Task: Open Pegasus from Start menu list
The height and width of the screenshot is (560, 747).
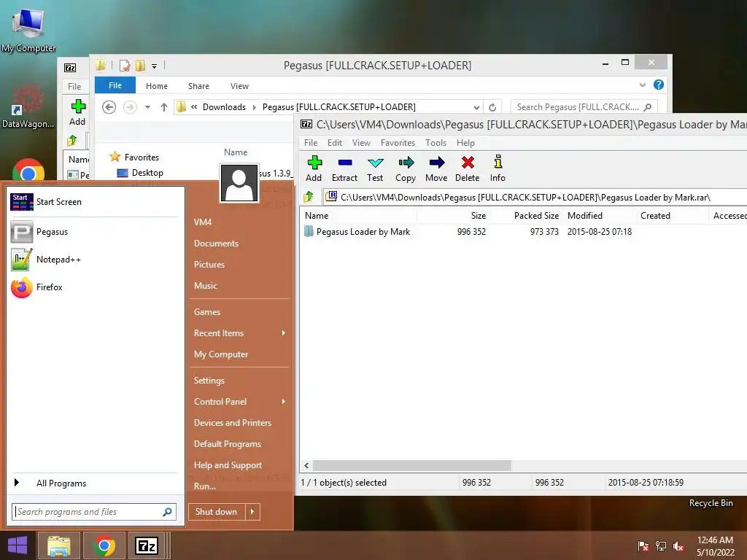Action: pyautogui.click(x=94, y=232)
